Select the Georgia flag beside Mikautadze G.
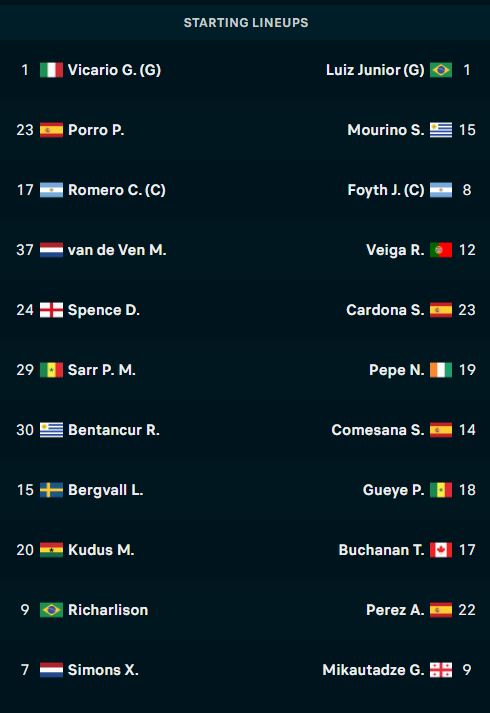Viewport: 490px width, 713px height. point(441,670)
